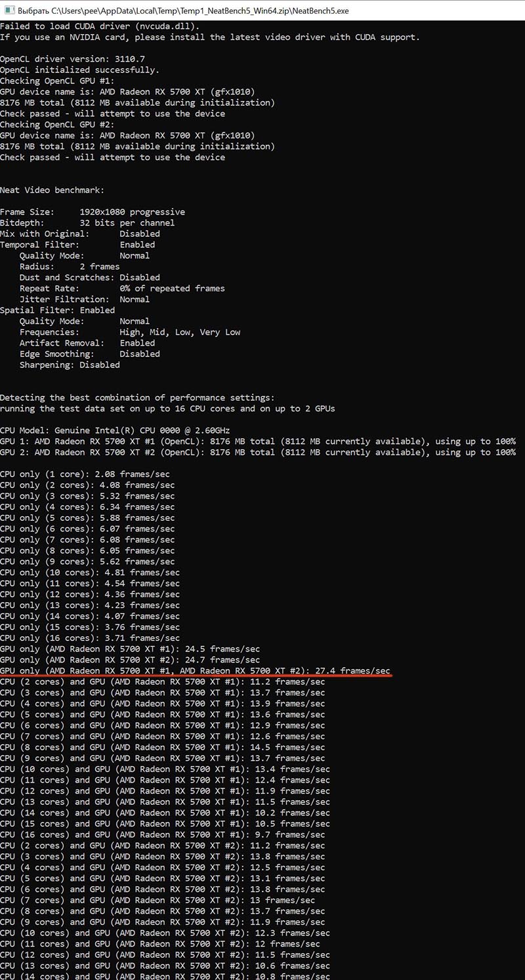The width and height of the screenshot is (525, 980).
Task: Select the "Spatial Filter: Enabled" line
Action: (x=57, y=310)
